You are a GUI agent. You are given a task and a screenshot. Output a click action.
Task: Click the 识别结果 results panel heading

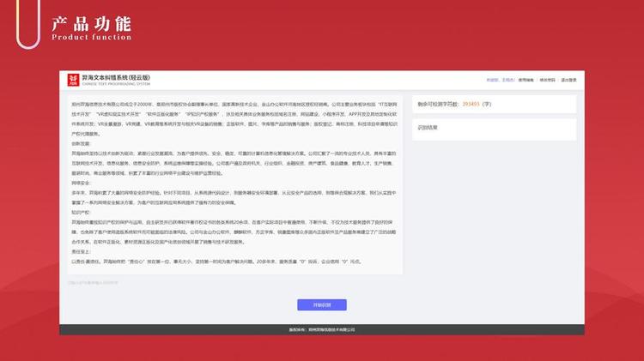[x=428, y=128]
